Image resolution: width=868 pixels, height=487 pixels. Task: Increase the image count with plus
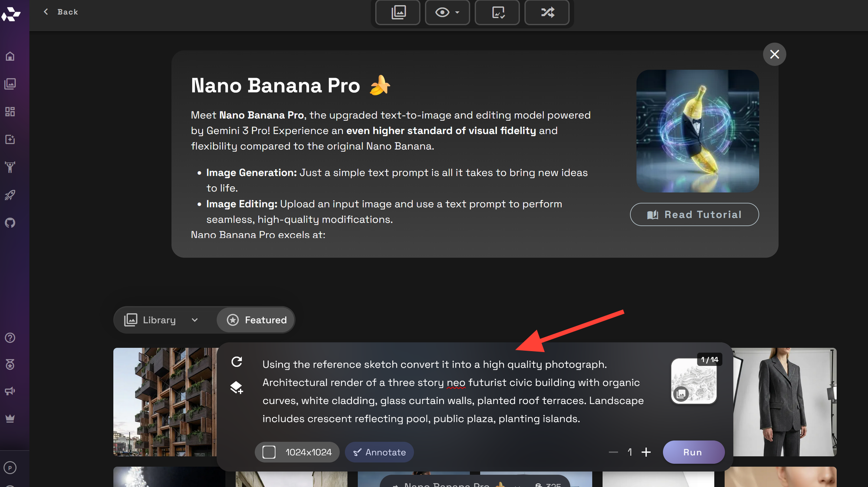tap(646, 452)
